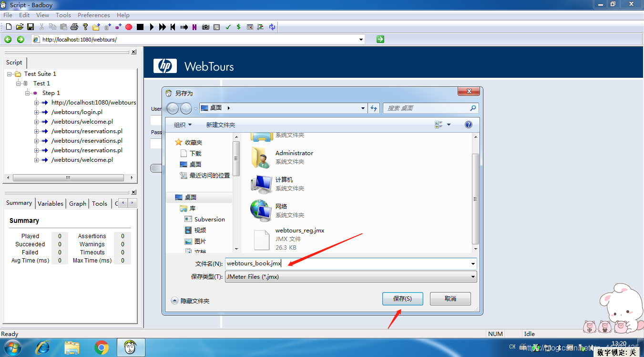644x357 pixels.
Task: Click the grid table toolbar icon
Action: pos(250,27)
